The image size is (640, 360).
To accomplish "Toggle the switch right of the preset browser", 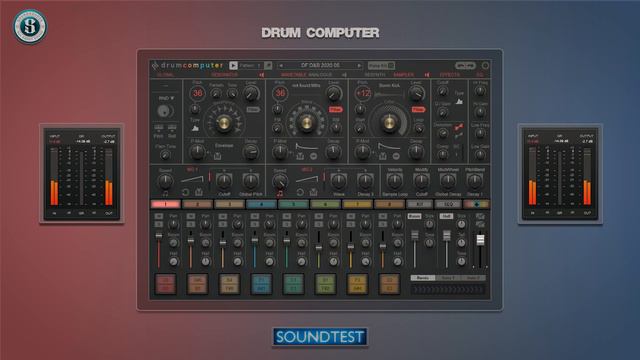I will [381, 65].
